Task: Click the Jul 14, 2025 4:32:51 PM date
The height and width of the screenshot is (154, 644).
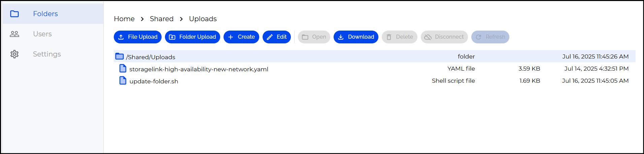Action: 597,69
